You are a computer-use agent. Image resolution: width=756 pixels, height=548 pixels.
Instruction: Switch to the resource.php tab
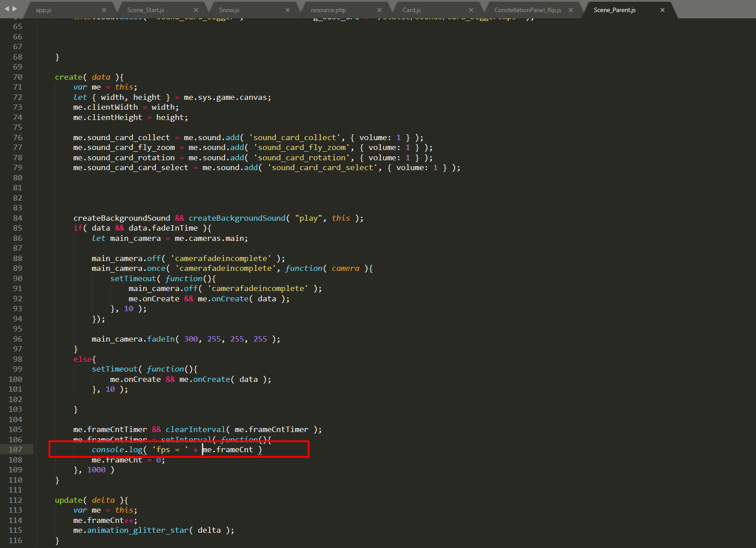pyautogui.click(x=329, y=10)
